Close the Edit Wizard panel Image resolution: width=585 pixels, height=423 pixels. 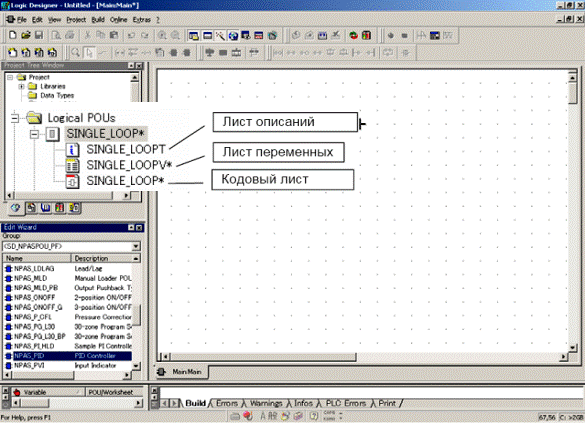click(139, 228)
